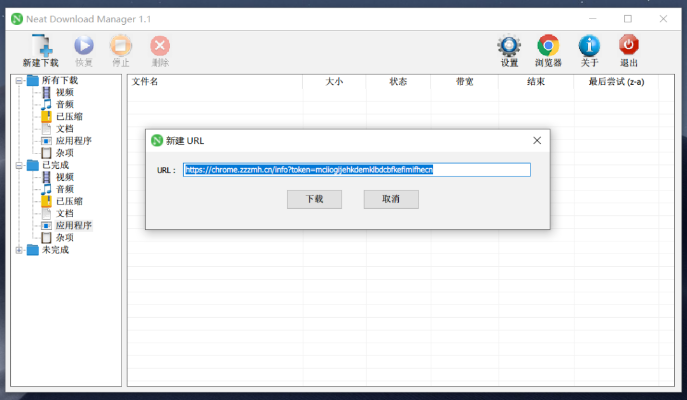Click the 新建下载 (New Download) toolbar icon
The image size is (687, 400).
(x=41, y=46)
